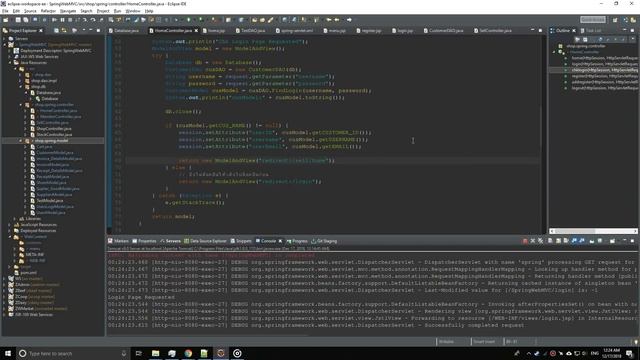Open Git Staging view tab
Viewport: 640px width, 360px height.
pos(324,241)
